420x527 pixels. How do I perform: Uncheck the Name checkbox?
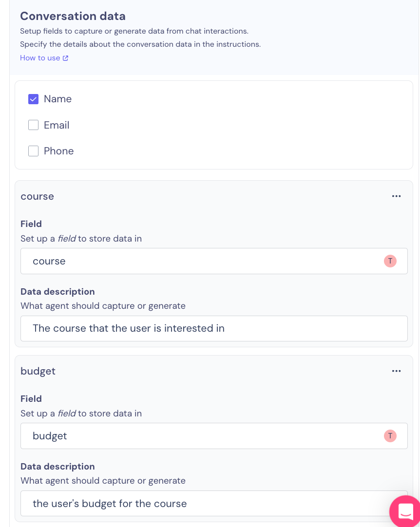coord(33,99)
